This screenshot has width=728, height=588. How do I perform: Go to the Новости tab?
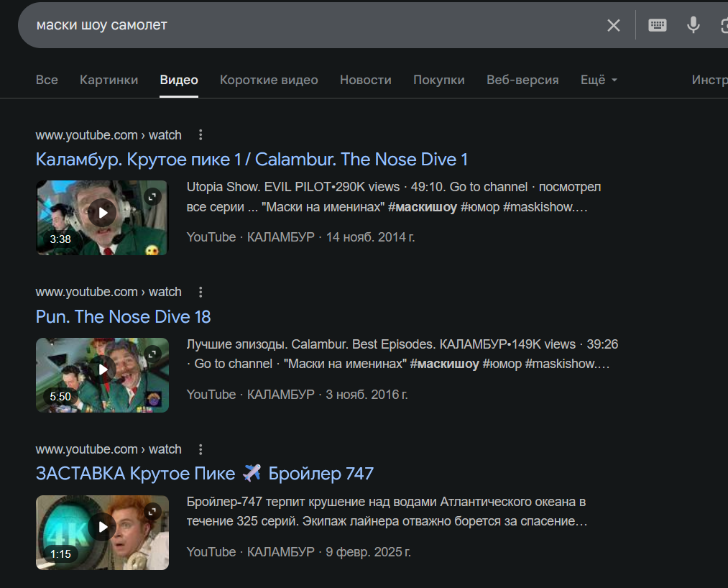[365, 80]
